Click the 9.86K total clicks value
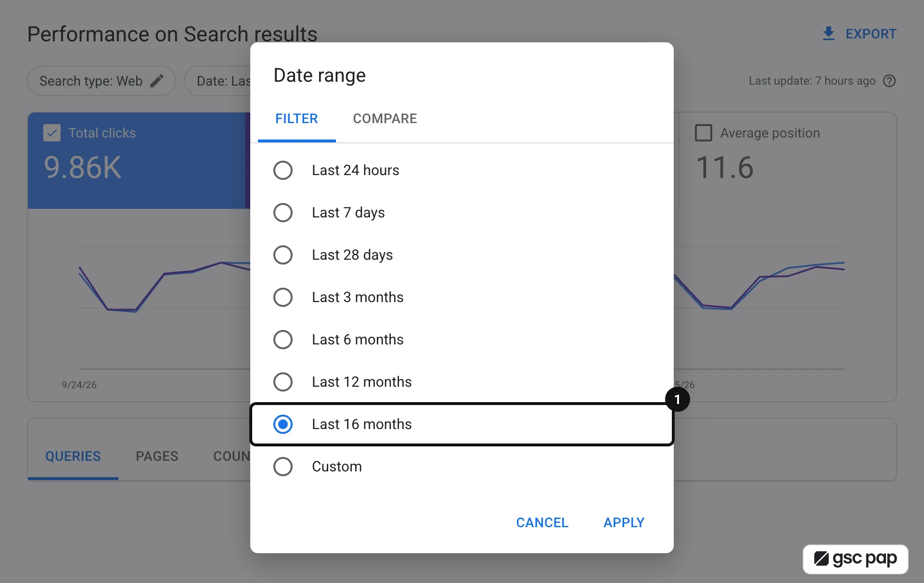This screenshot has height=583, width=924. click(83, 167)
